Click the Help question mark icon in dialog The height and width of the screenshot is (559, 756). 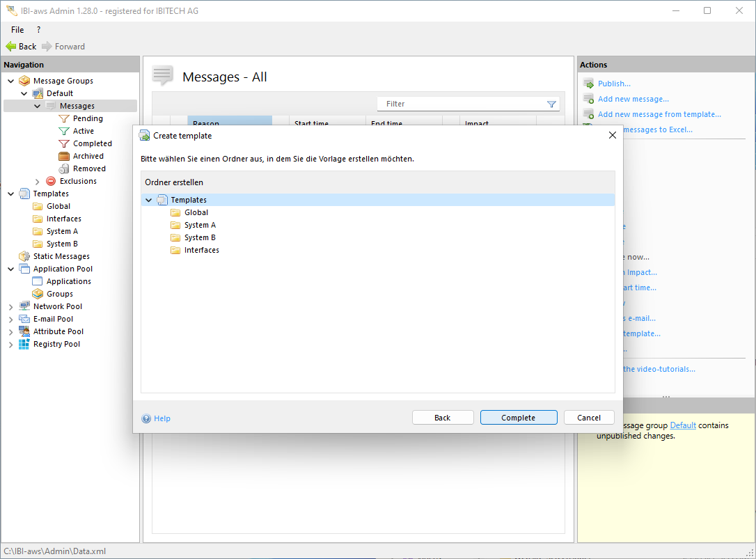pyautogui.click(x=146, y=418)
